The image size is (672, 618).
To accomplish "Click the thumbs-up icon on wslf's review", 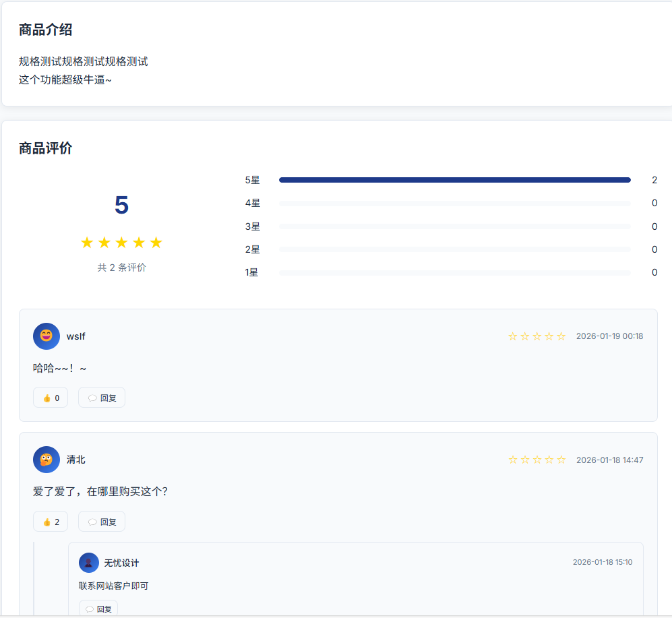I will 46,397.
